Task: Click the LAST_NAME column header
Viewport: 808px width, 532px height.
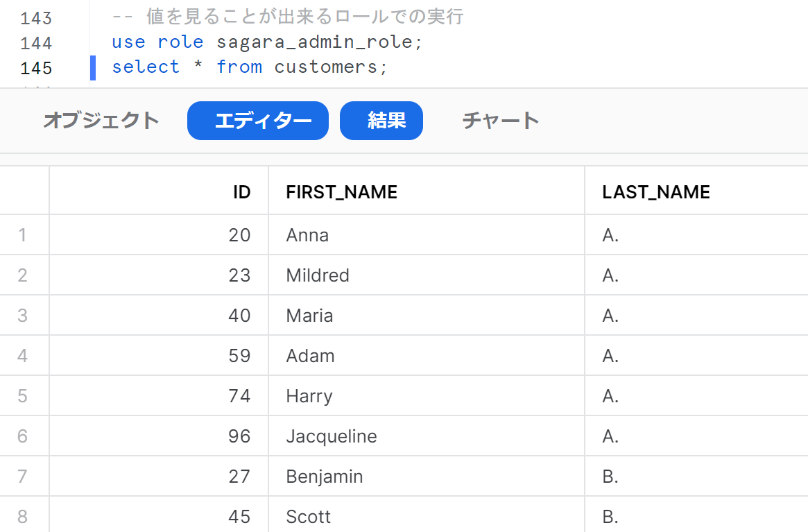Action: tap(656, 191)
